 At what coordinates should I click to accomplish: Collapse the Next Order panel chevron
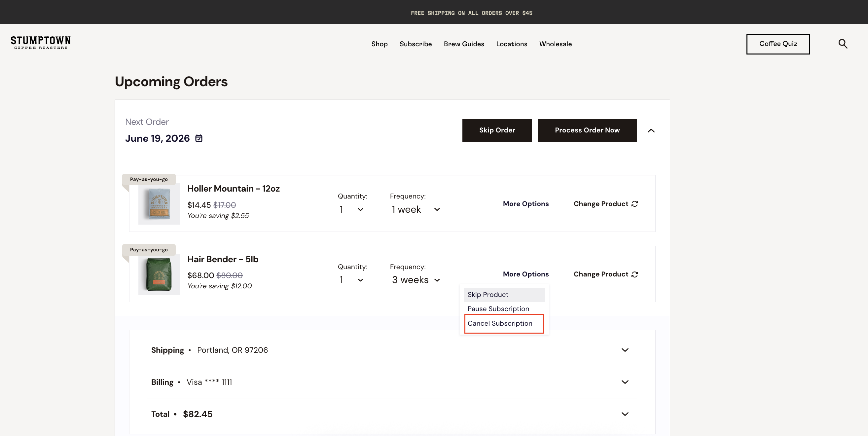tap(651, 130)
